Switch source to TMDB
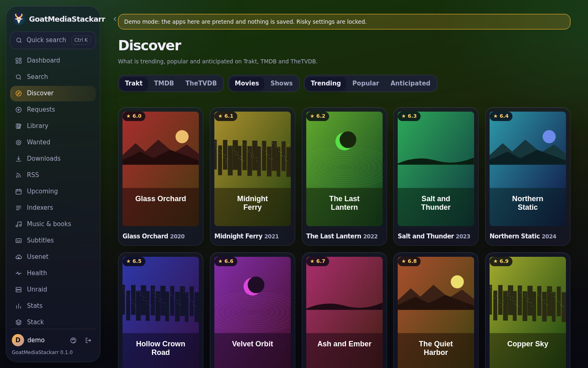Viewport: 588px width, 368px height. [164, 83]
